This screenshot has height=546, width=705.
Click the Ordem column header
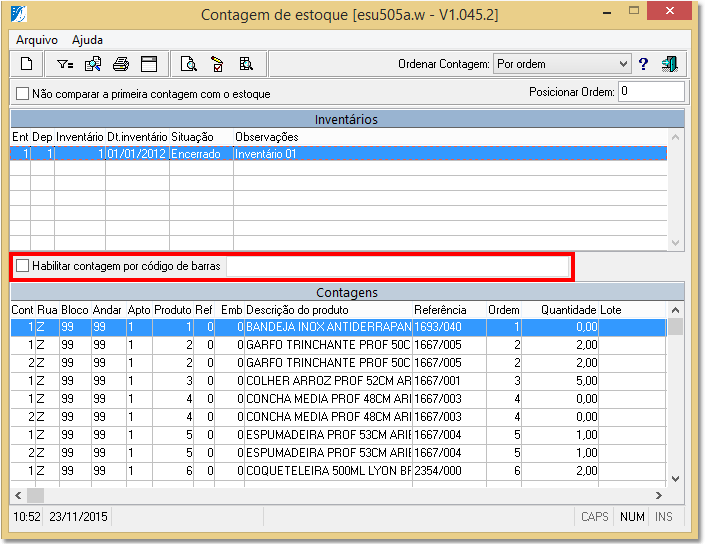[x=504, y=310]
